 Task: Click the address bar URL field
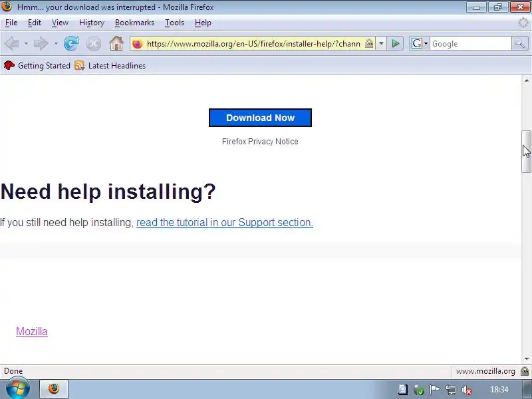tap(253, 44)
